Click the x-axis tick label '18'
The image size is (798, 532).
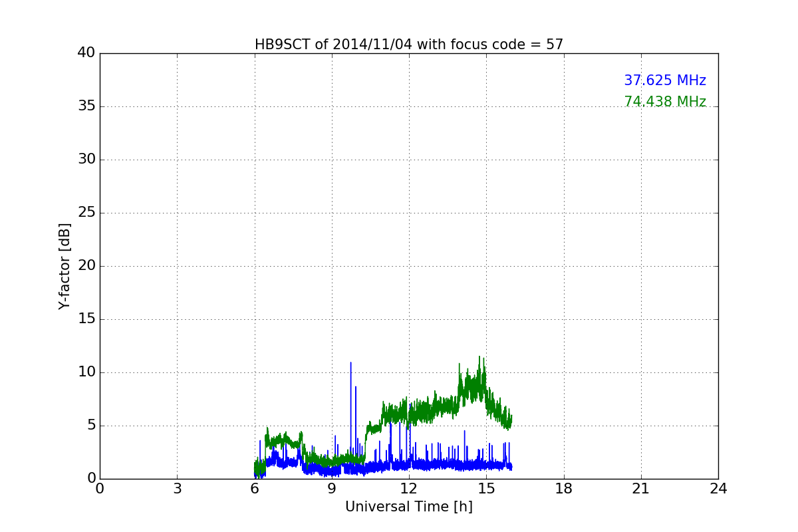click(564, 488)
